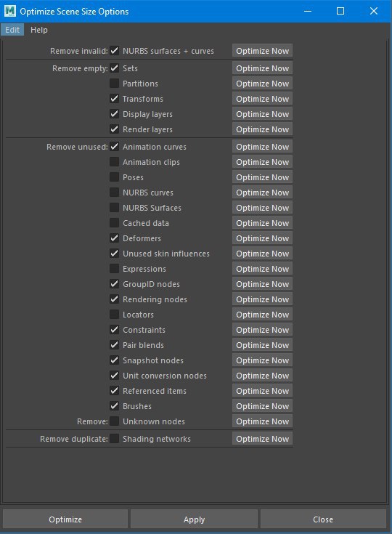The image size is (392, 534).
Task: Click Optimize Now for Cached data
Action: [x=262, y=223]
